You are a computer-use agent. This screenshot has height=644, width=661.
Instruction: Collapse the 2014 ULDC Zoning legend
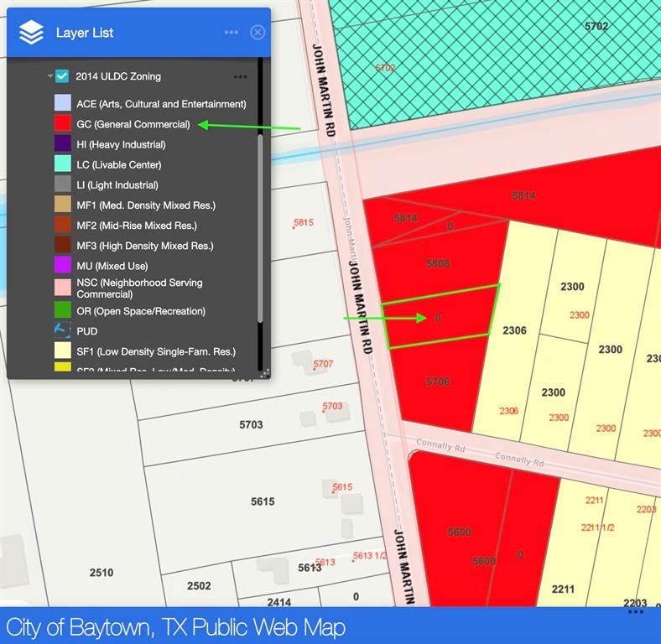[50, 76]
